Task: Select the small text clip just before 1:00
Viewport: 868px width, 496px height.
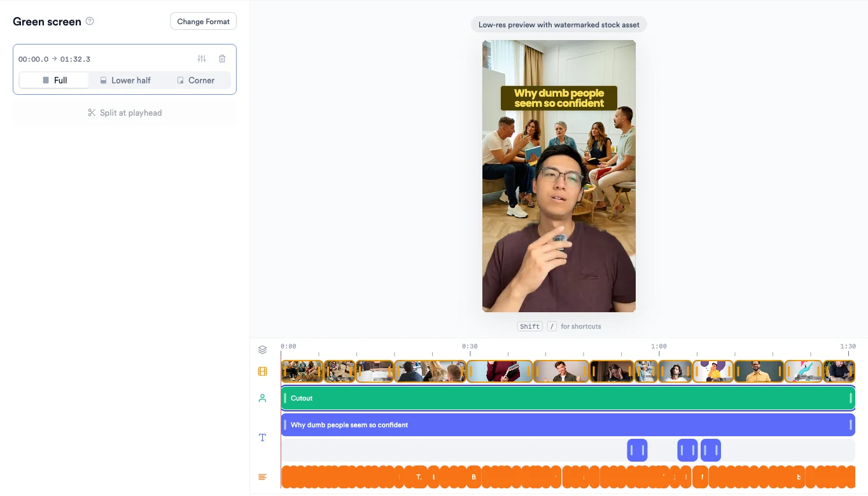Action: [637, 450]
